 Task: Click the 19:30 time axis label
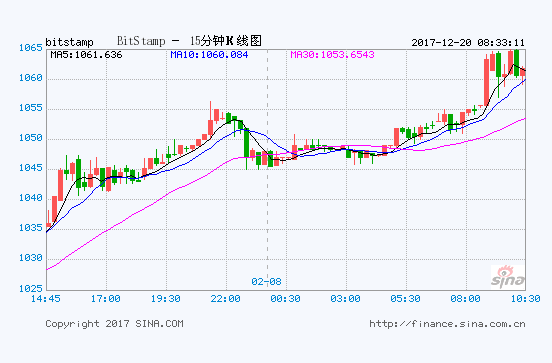(x=165, y=299)
